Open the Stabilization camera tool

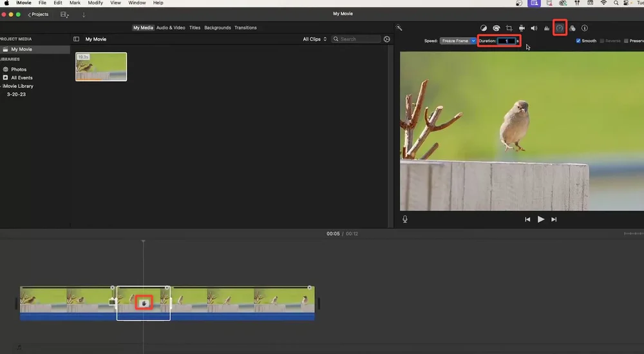[x=522, y=28]
